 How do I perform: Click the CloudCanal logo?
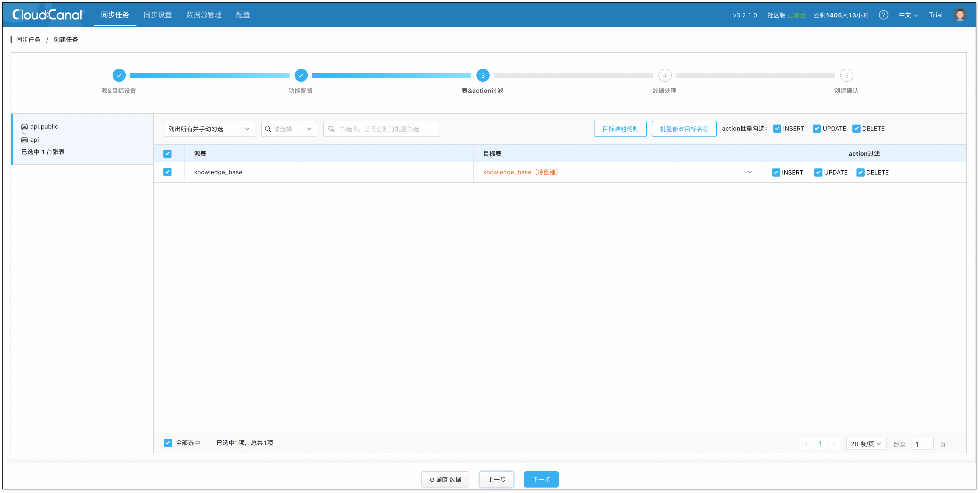point(47,14)
